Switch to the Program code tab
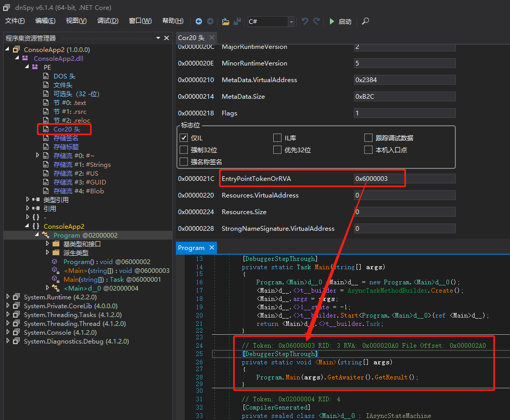 pos(192,247)
